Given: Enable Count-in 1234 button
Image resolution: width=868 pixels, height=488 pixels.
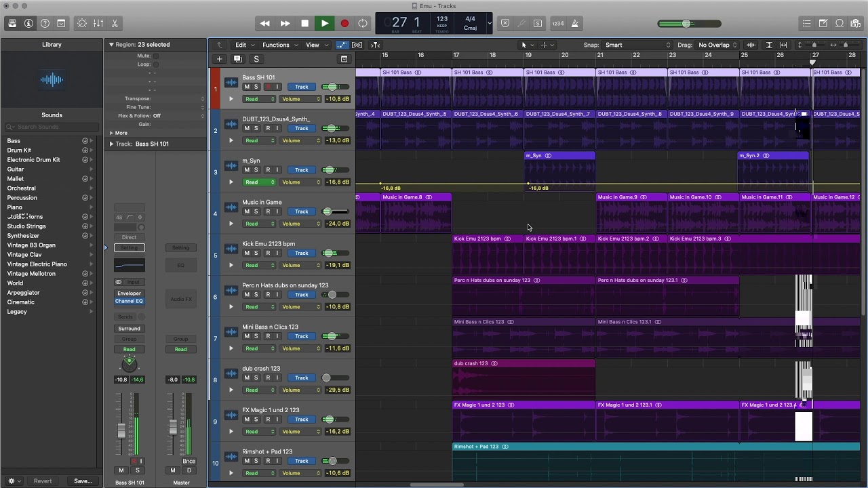Looking at the screenshot, I should point(558,24).
